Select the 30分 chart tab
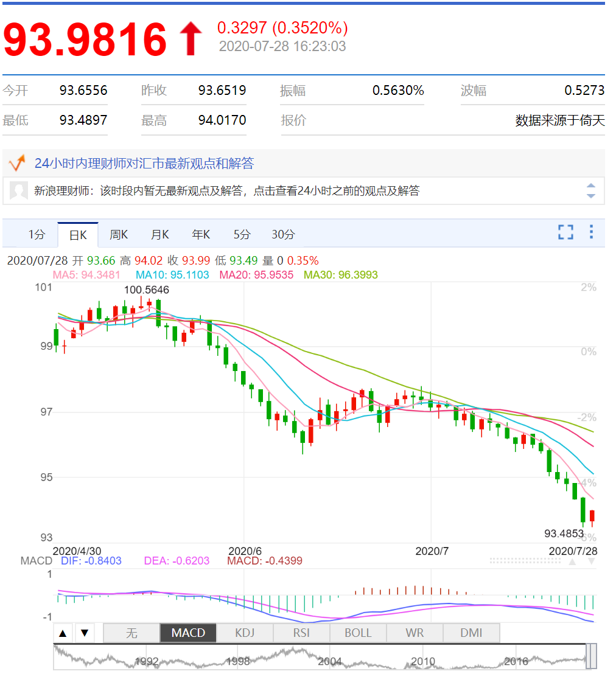This screenshot has width=616, height=674. [283, 235]
